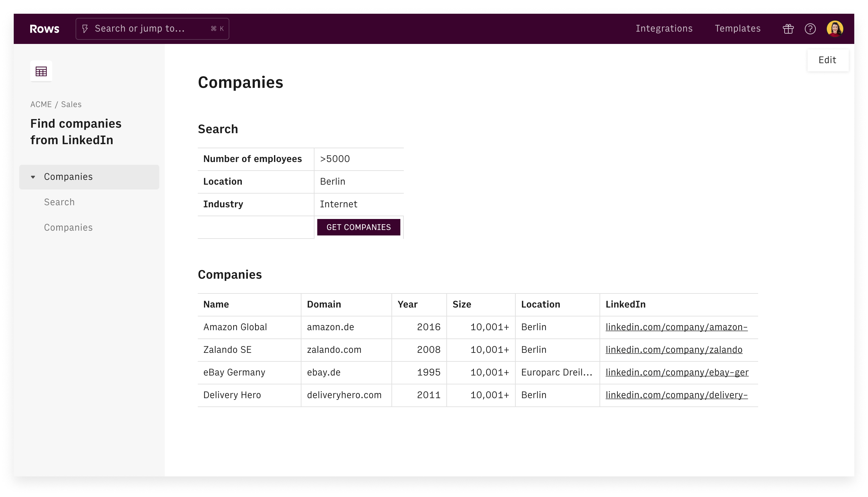Click the >5000 employees value cell
The image size is (868, 497).
(359, 159)
